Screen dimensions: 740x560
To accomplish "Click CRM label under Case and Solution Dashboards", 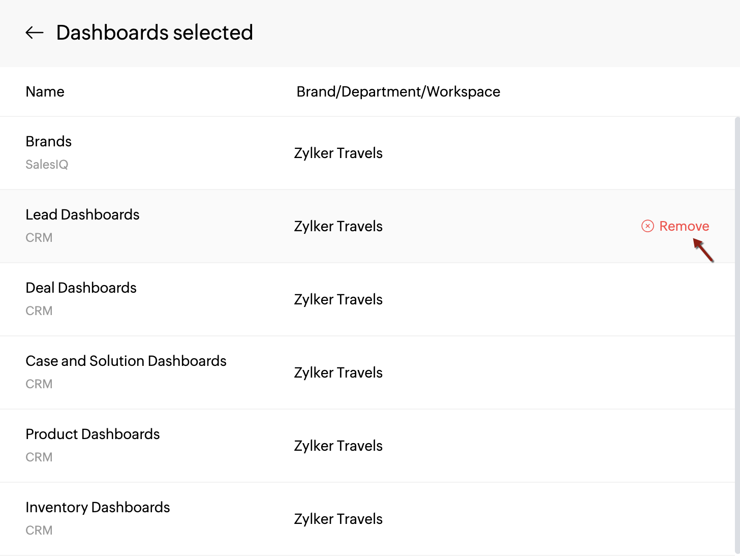I will point(39,384).
